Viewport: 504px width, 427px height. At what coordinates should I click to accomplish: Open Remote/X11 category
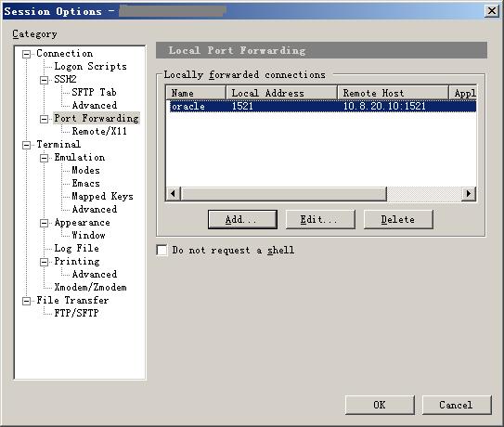point(99,131)
